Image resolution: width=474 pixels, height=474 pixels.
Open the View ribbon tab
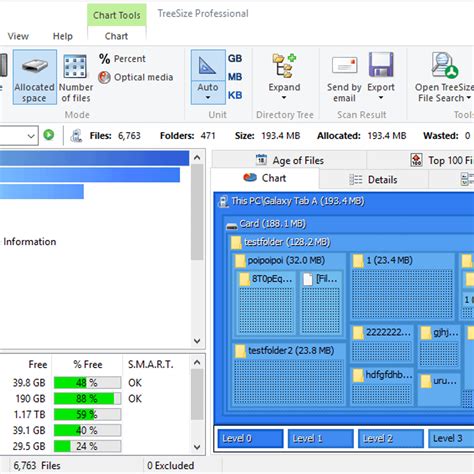[x=18, y=36]
